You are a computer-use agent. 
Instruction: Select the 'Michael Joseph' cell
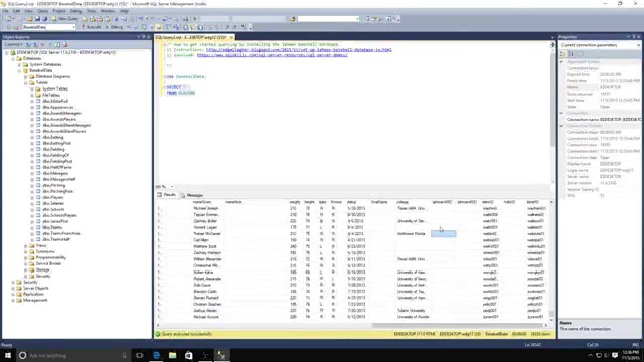[206, 208]
